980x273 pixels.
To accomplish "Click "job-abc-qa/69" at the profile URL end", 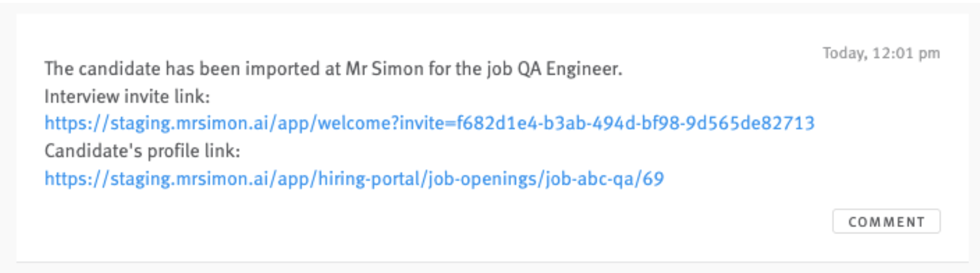I will click(605, 179).
